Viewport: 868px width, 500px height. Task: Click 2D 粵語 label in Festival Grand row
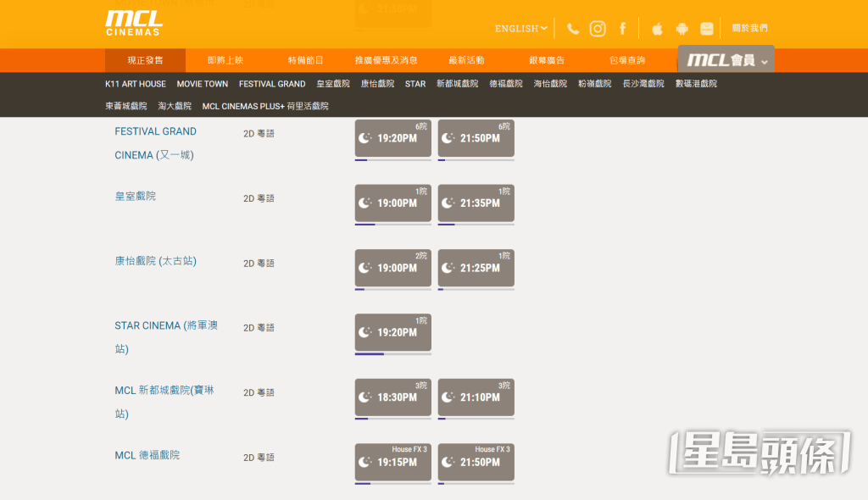259,133
